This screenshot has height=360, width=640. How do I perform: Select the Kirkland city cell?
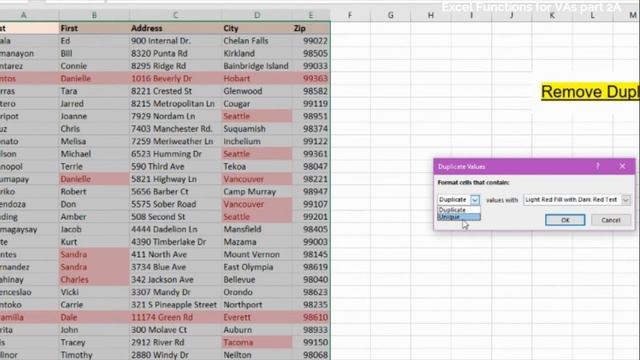point(257,53)
